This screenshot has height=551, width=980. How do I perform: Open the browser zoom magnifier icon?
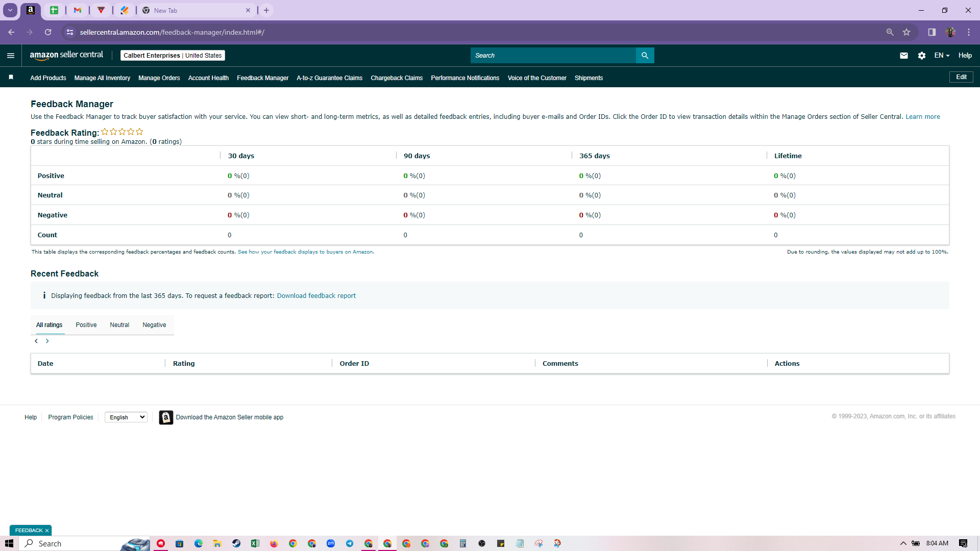(x=890, y=32)
